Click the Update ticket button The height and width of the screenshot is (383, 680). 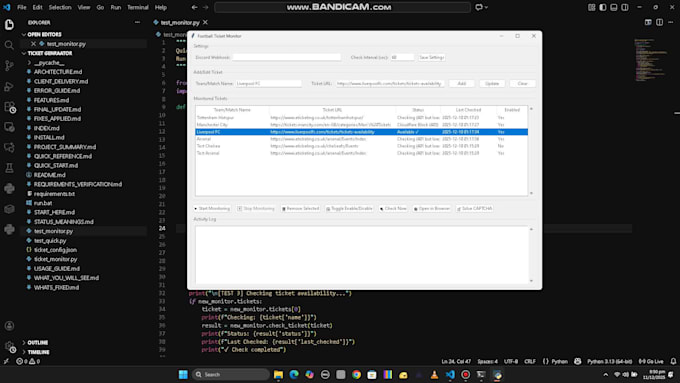click(x=492, y=83)
